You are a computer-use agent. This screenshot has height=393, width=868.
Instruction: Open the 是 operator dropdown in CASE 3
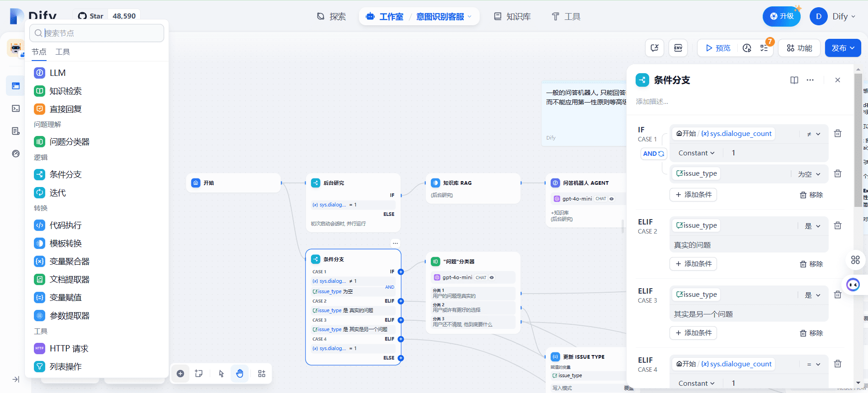pos(812,295)
